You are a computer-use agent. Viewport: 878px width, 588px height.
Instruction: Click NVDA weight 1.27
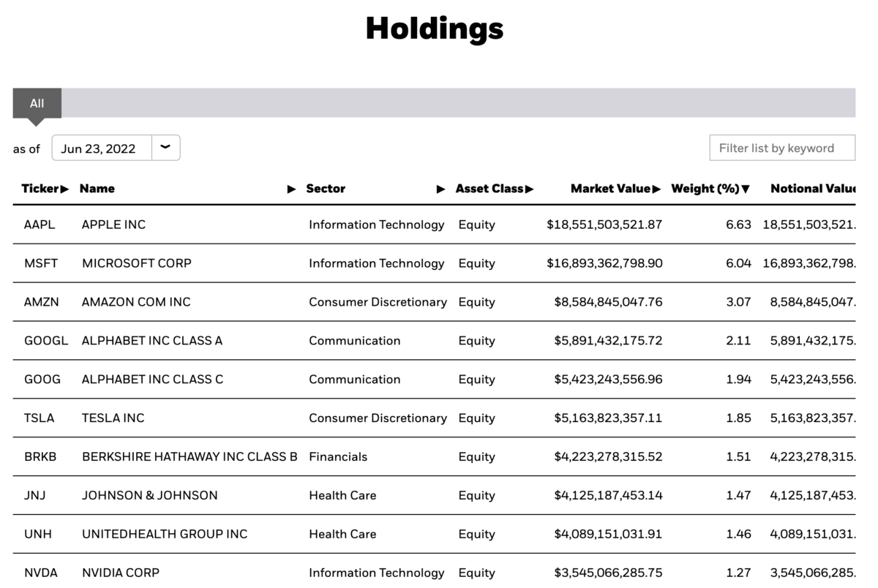[739, 573]
